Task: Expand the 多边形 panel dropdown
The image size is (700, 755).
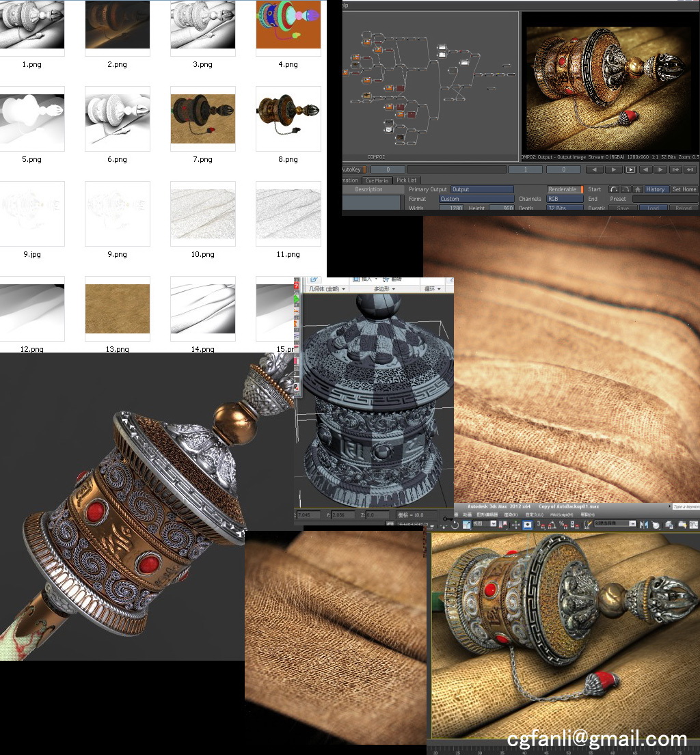Action: (384, 289)
